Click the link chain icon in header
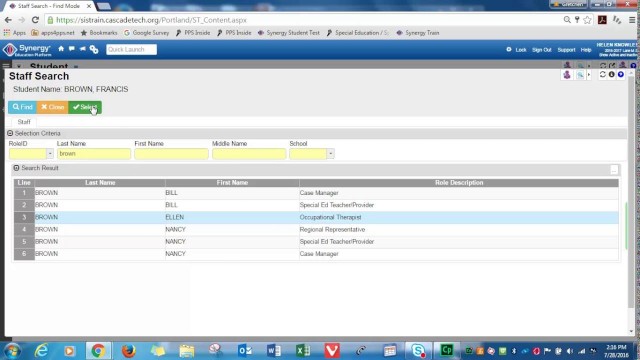This screenshot has height=360, width=640. (94, 49)
